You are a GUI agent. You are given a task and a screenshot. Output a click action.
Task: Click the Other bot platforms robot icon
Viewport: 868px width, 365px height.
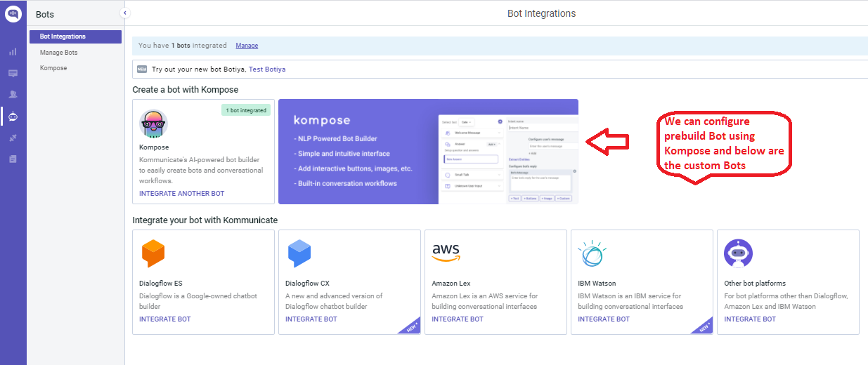click(738, 253)
